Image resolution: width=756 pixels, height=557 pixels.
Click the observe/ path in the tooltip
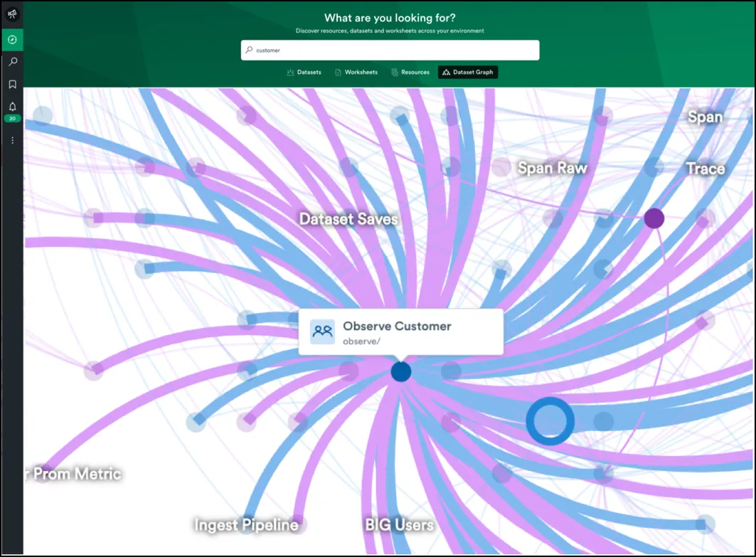coord(361,341)
